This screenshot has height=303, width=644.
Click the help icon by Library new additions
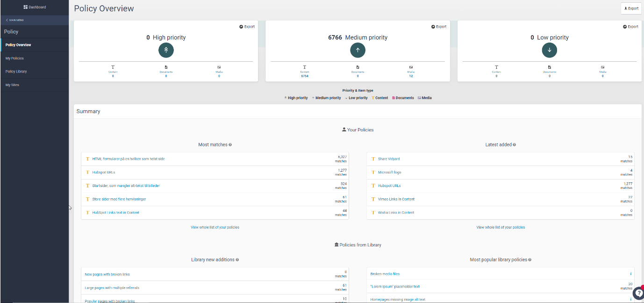(x=237, y=260)
